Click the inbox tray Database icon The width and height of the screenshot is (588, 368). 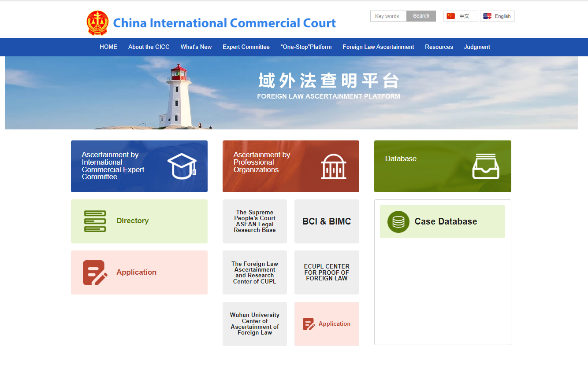click(485, 166)
